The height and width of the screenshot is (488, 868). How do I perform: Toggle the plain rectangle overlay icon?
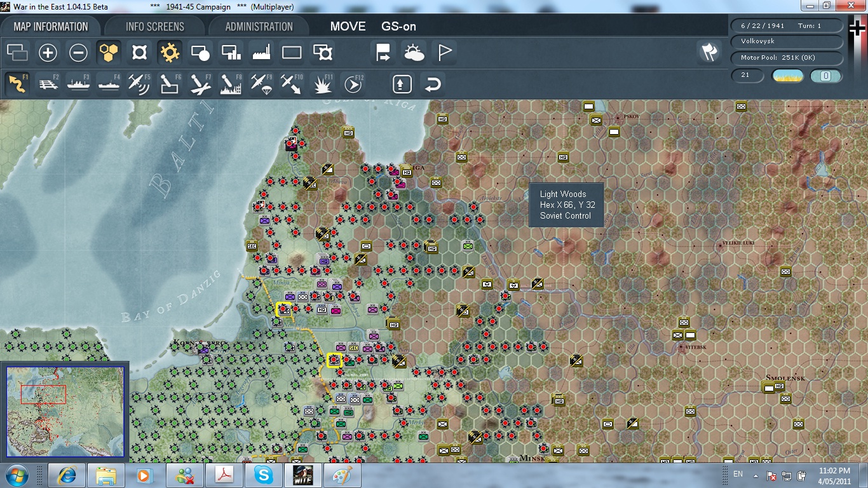(292, 53)
